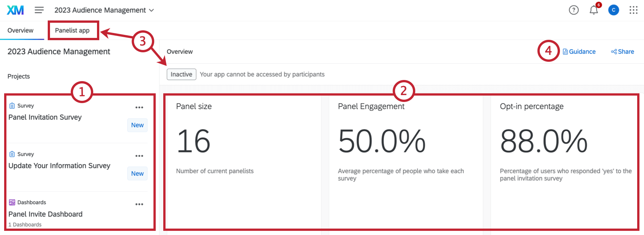Switch to the Panelist app tab

pos(73,30)
